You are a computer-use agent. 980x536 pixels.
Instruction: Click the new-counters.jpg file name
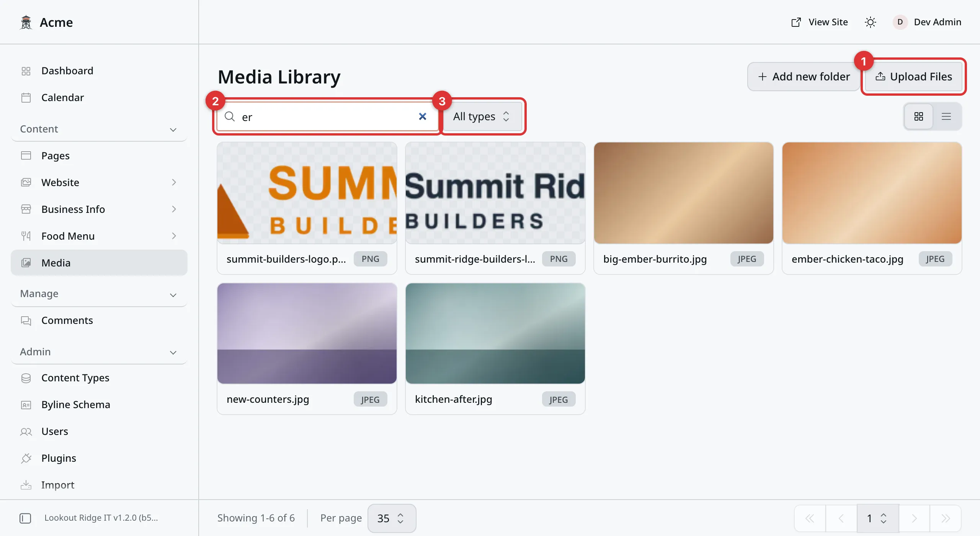click(268, 399)
